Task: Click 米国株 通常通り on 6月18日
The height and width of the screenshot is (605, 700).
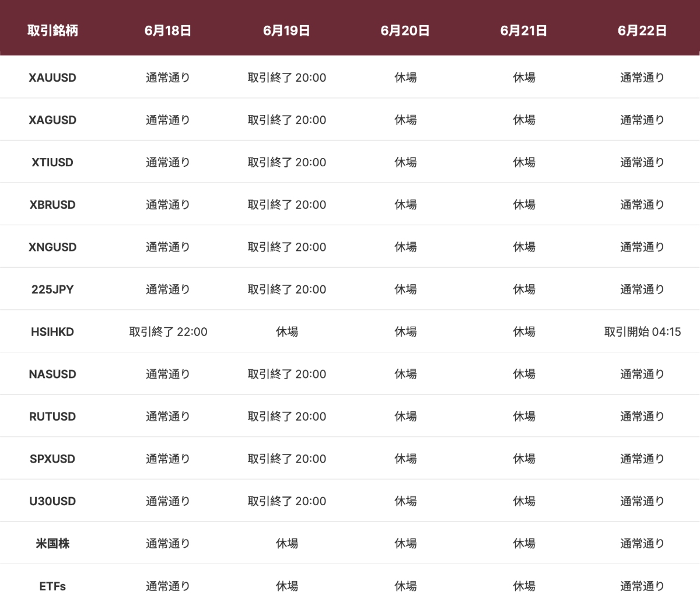Action: 168,544
